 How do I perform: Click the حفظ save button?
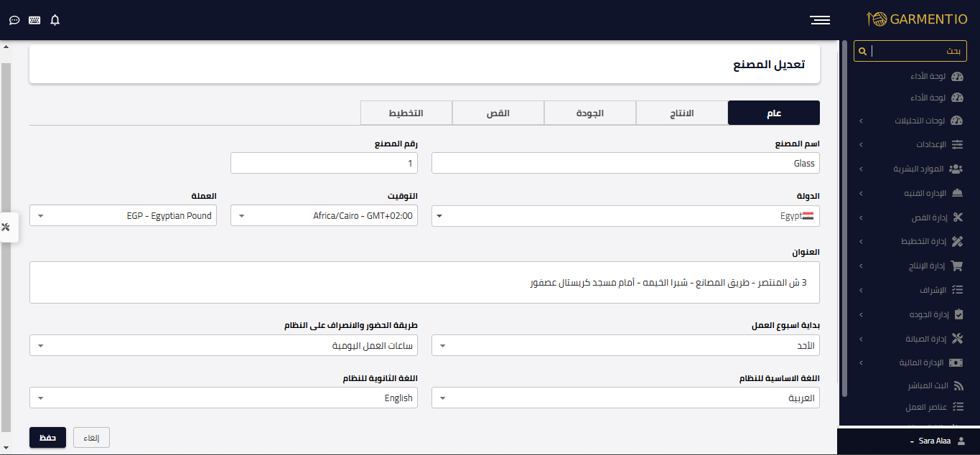[x=48, y=437]
